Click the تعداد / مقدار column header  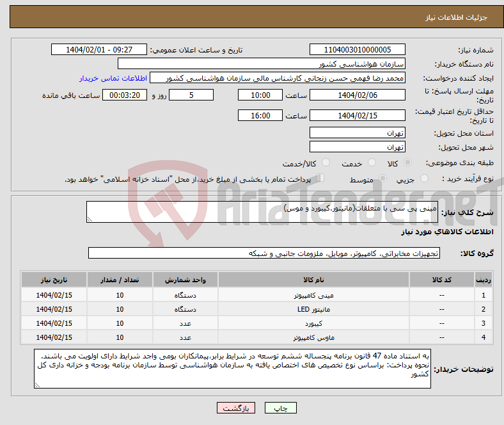coord(120,280)
